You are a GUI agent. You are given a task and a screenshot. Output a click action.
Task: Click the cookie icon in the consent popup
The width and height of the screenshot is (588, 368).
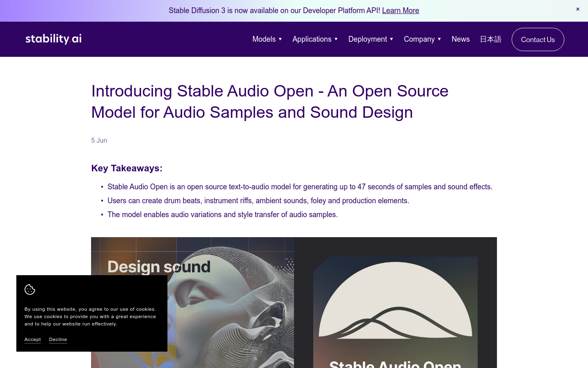point(30,289)
